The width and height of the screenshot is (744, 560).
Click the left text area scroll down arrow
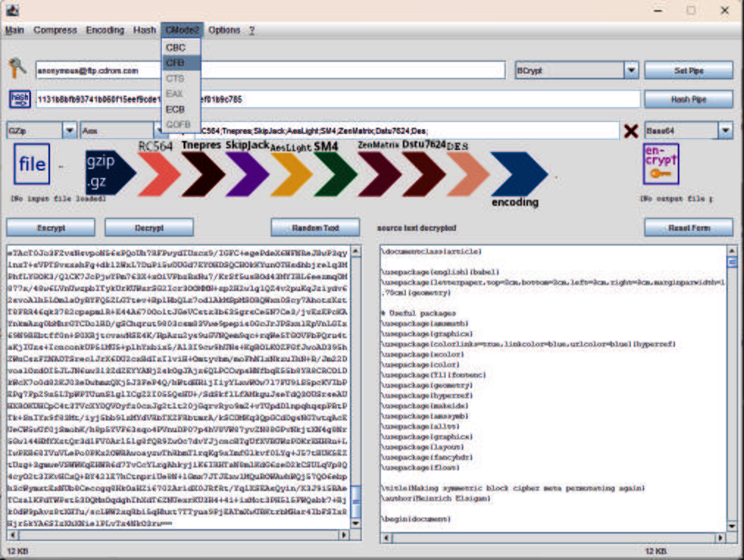pos(356,523)
